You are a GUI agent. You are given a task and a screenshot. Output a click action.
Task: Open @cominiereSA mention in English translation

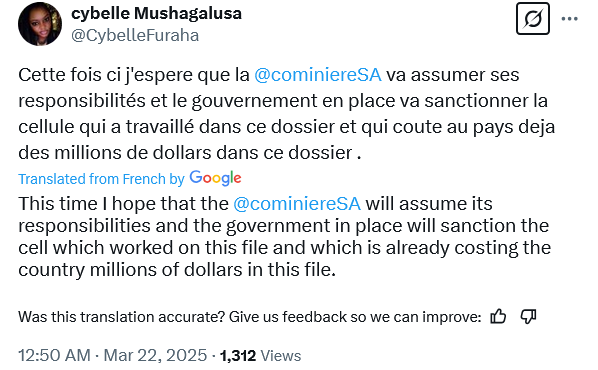point(297,204)
